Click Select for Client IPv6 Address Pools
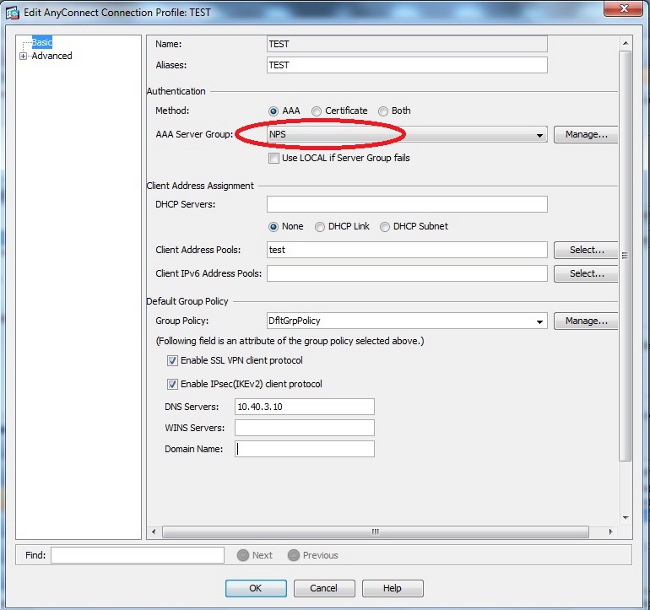 (x=586, y=274)
